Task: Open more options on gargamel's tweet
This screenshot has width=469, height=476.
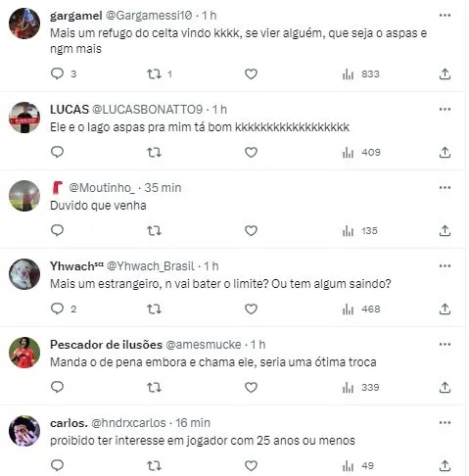Action: pyautogui.click(x=445, y=16)
